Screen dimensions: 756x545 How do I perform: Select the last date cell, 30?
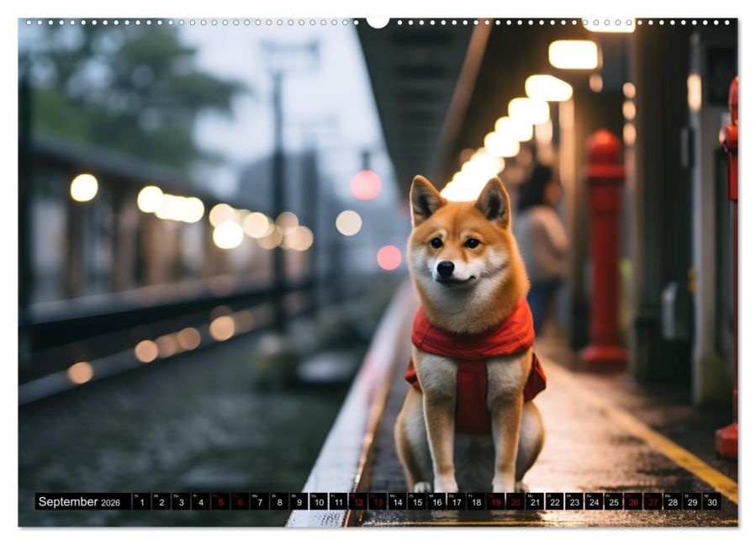711,502
